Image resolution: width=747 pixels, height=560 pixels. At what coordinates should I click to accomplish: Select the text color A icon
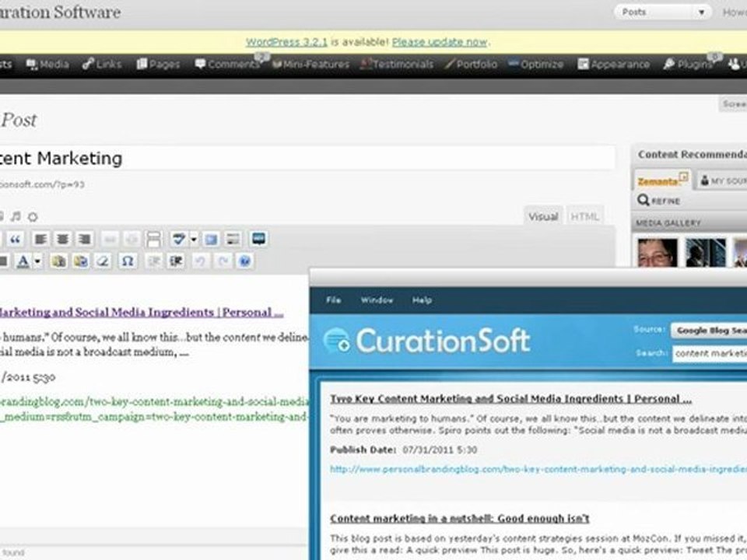pos(23,261)
